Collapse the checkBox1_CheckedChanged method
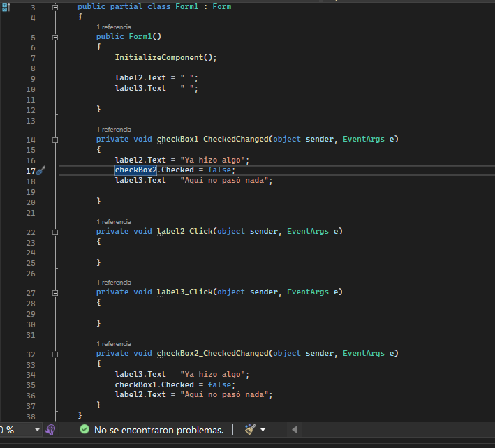The height and width of the screenshot is (448, 495). (56, 140)
